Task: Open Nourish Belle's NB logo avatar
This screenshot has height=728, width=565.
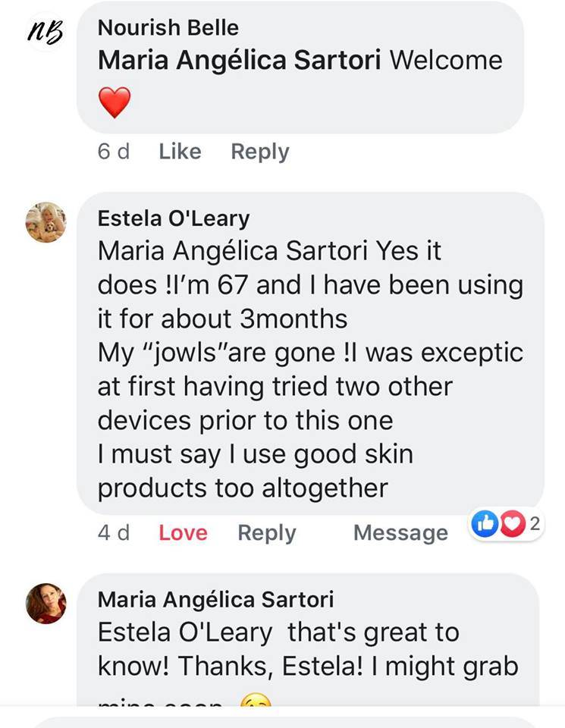Action: [45, 32]
